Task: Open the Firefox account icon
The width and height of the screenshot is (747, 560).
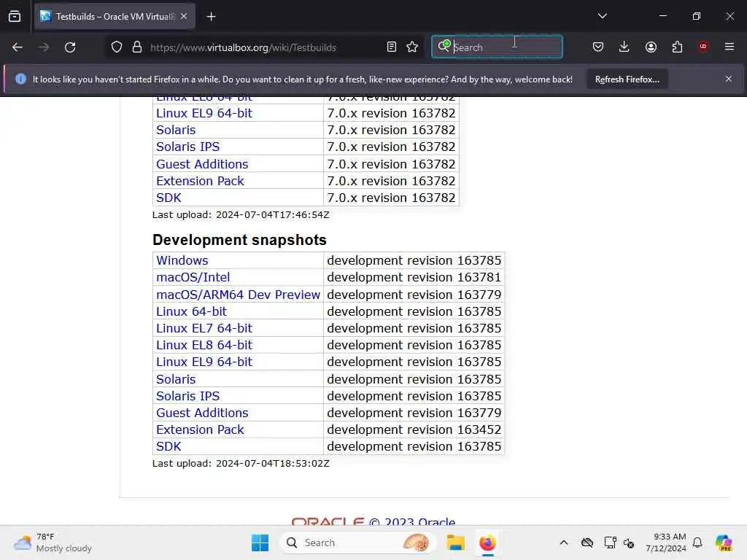Action: click(x=651, y=47)
